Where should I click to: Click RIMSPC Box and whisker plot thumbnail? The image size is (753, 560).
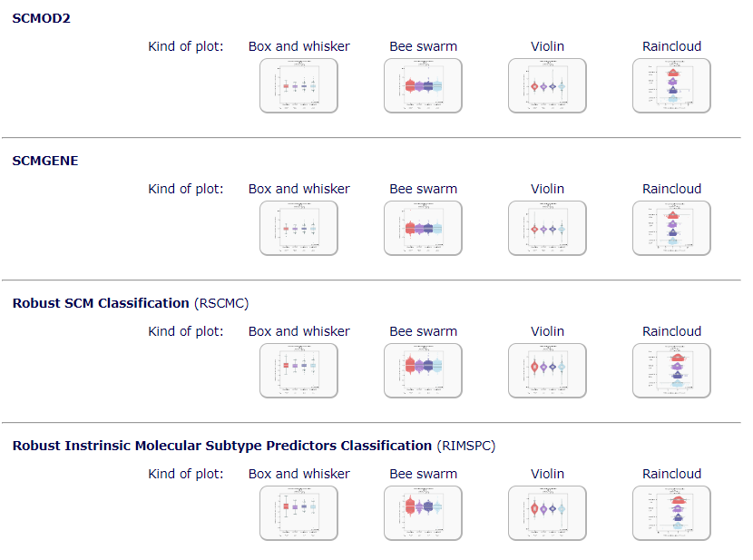click(x=298, y=514)
